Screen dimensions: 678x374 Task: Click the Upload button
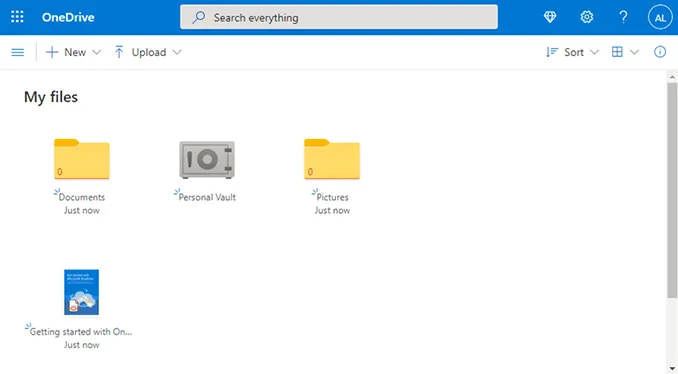pos(148,52)
